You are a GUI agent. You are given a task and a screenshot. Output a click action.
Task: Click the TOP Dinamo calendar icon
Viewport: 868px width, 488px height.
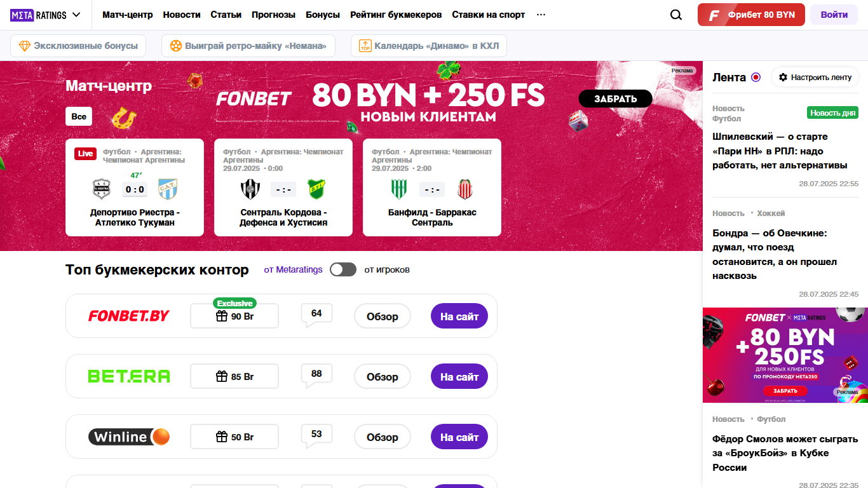point(365,46)
